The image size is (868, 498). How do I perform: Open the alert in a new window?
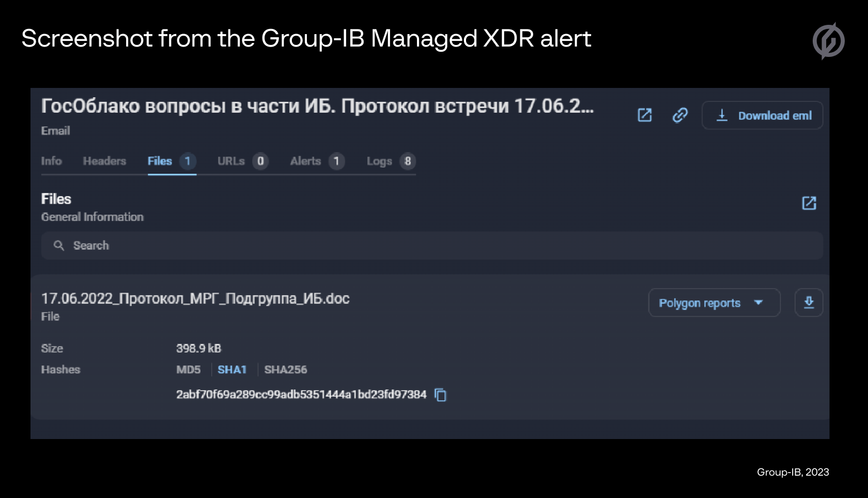pos(644,115)
